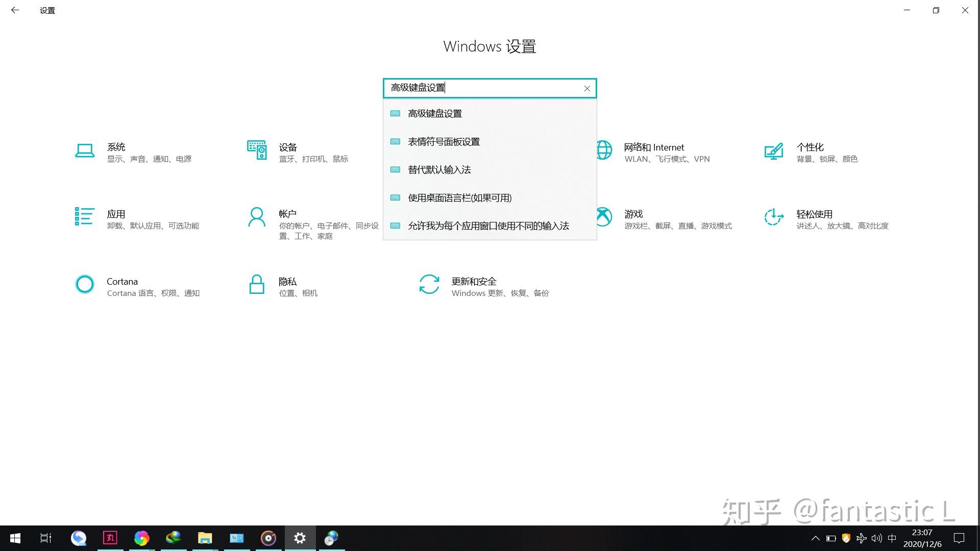Click the 系统 title text

tap(116, 147)
